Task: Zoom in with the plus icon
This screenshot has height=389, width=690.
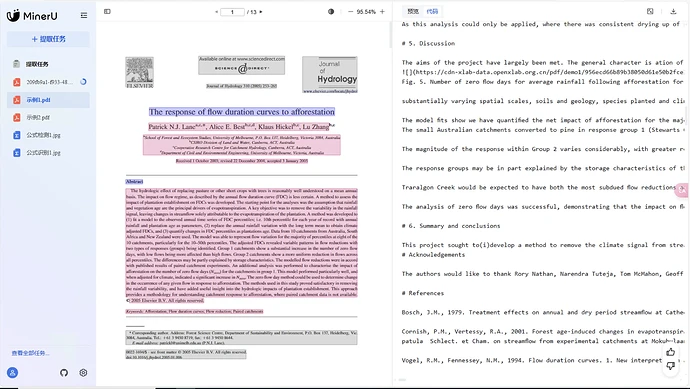Action: coord(382,11)
